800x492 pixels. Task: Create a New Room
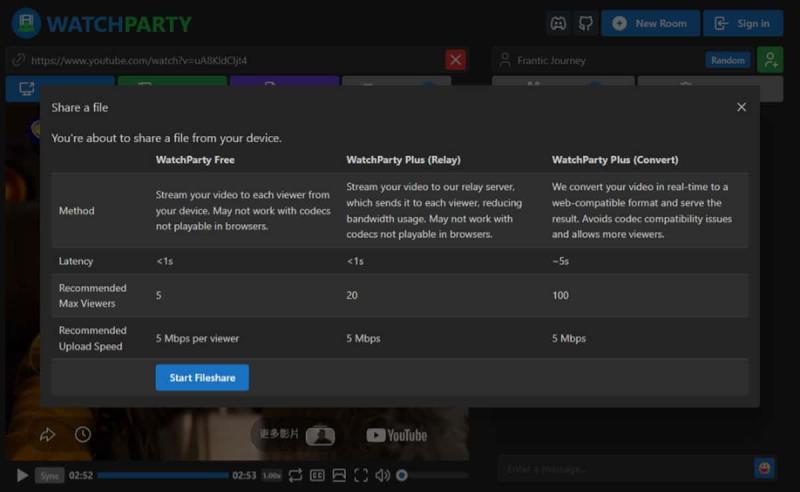(650, 23)
